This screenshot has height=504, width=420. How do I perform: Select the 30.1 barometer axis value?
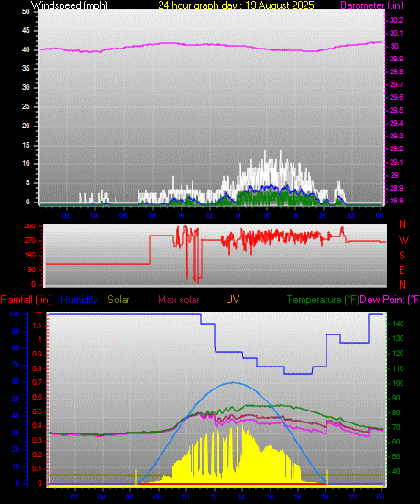click(396, 33)
